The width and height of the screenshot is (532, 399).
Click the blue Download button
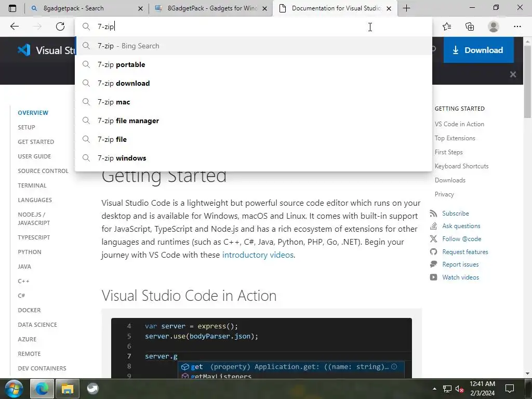(x=478, y=50)
